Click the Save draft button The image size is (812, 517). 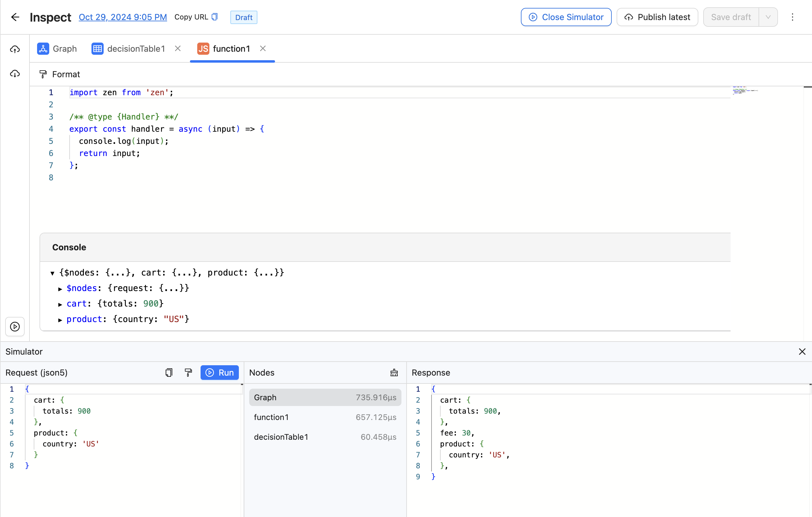(731, 17)
